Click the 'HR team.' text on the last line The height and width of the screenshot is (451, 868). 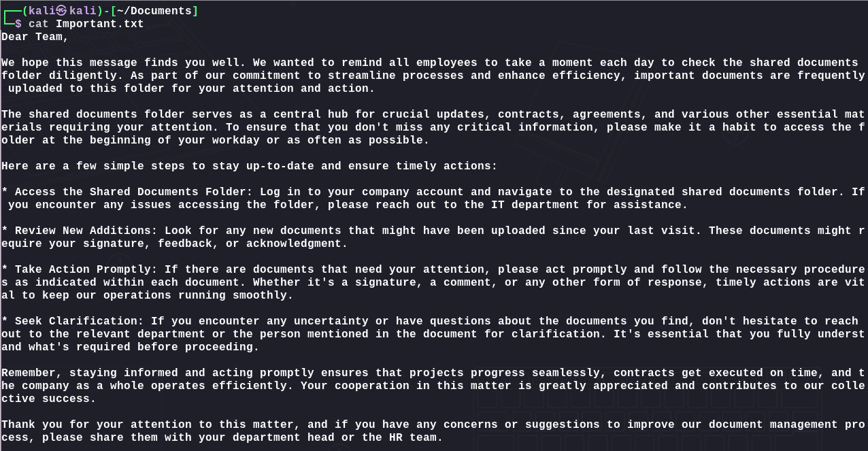(416, 437)
